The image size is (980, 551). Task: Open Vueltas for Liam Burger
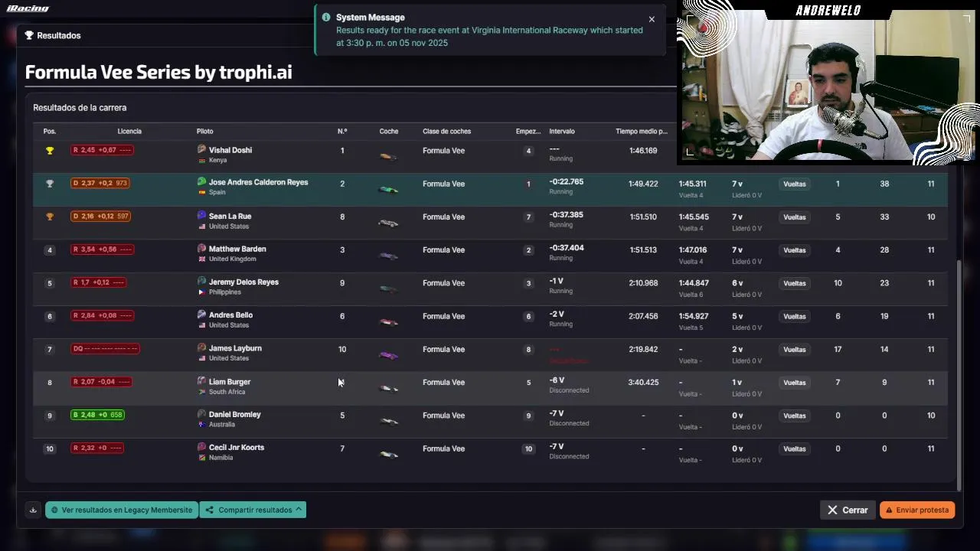click(795, 383)
